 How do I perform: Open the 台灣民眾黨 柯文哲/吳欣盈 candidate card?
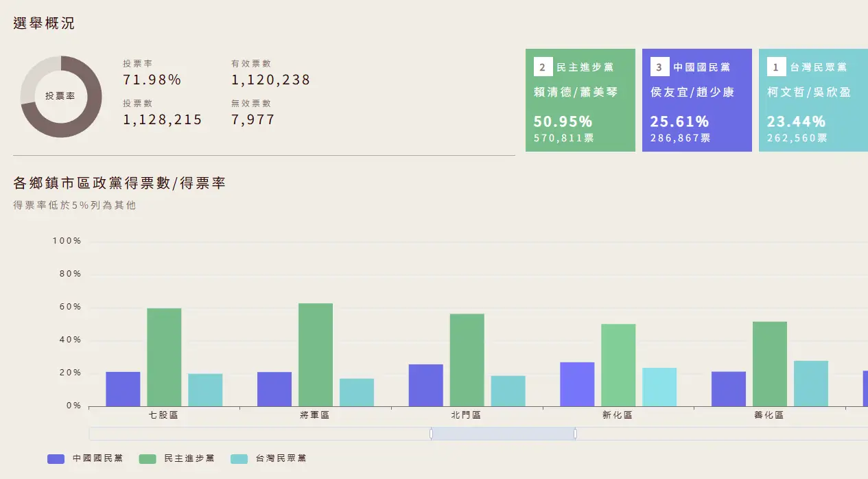pyautogui.click(x=813, y=100)
